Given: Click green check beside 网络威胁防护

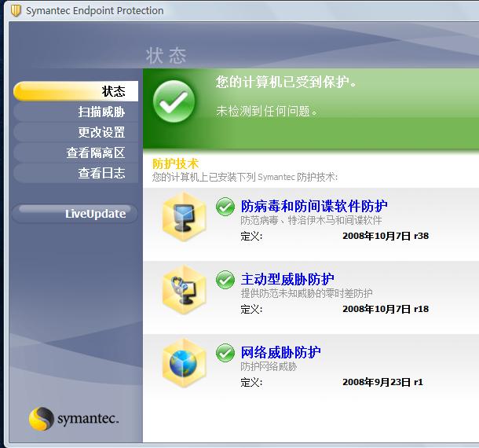Looking at the screenshot, I should point(225,353).
